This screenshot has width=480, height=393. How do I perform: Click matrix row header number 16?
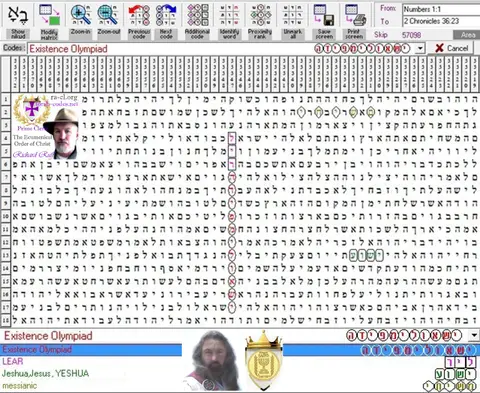pos(6,294)
